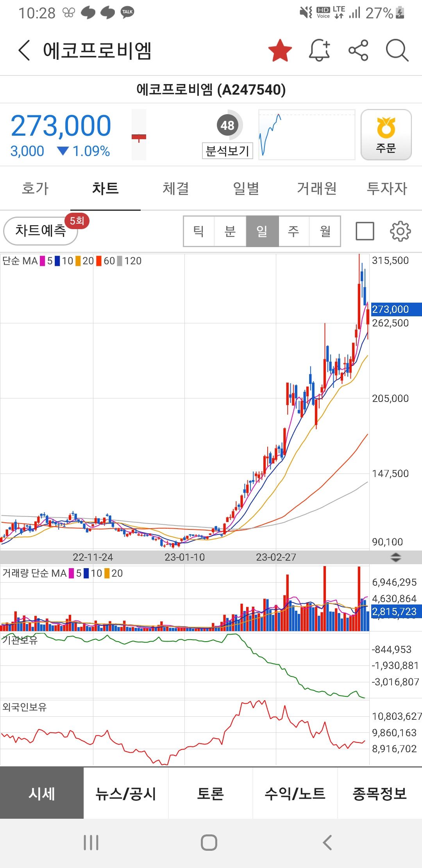
Task: Open the 뉴스/공시 bottom tab
Action: click(x=126, y=793)
